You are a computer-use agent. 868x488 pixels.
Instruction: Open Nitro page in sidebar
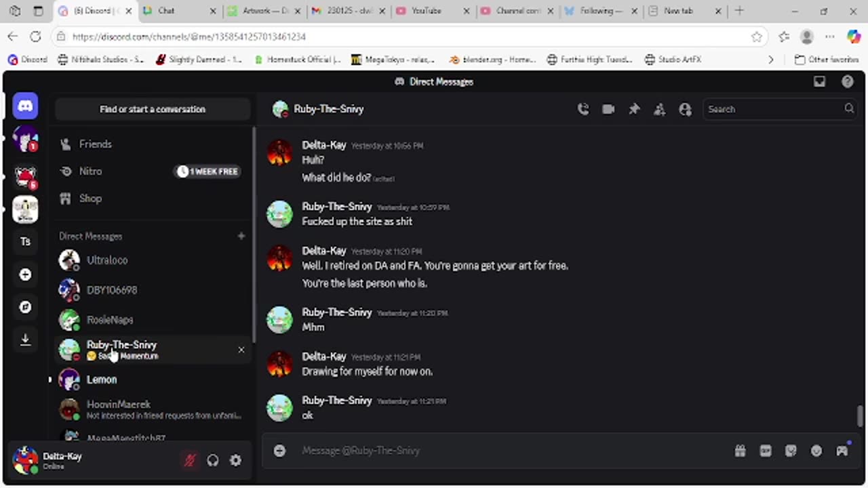152,171
